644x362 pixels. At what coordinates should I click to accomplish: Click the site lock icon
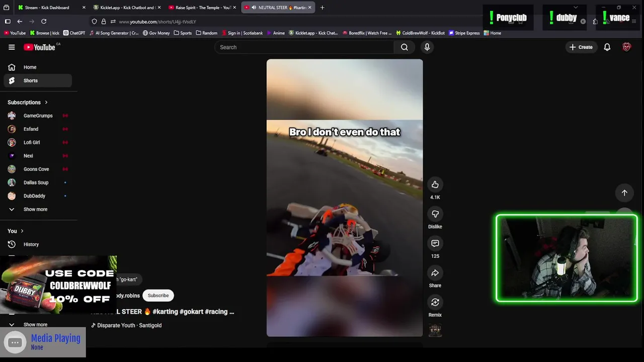pos(104,22)
